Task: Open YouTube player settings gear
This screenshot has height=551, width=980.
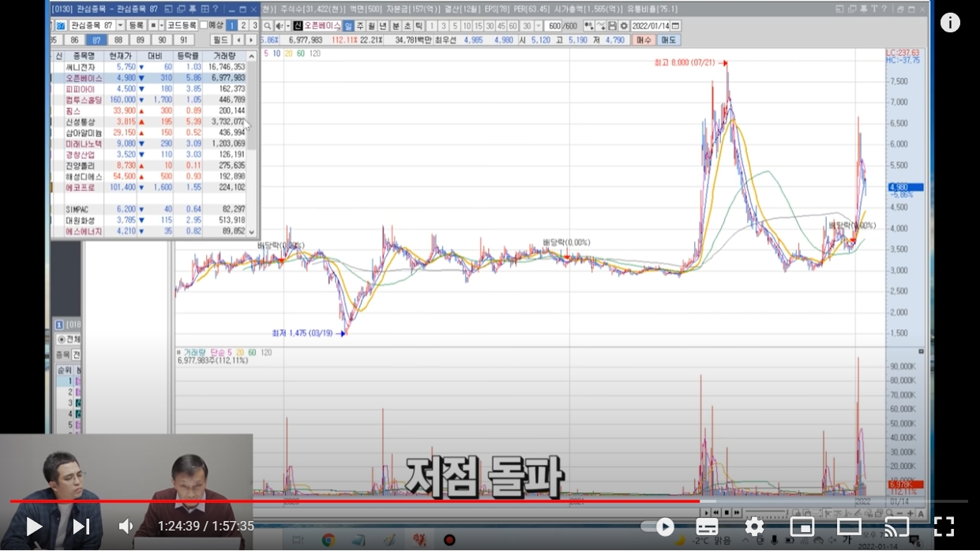Action: 754,527
